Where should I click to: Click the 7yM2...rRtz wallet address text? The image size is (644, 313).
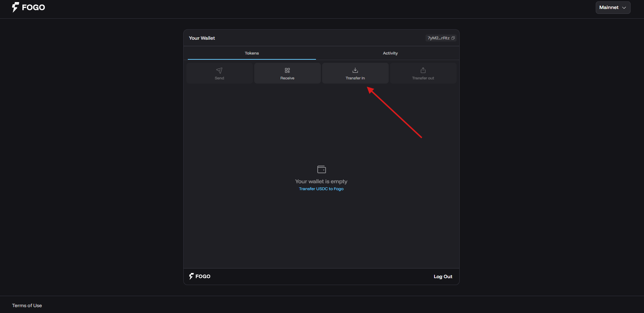(x=438, y=38)
